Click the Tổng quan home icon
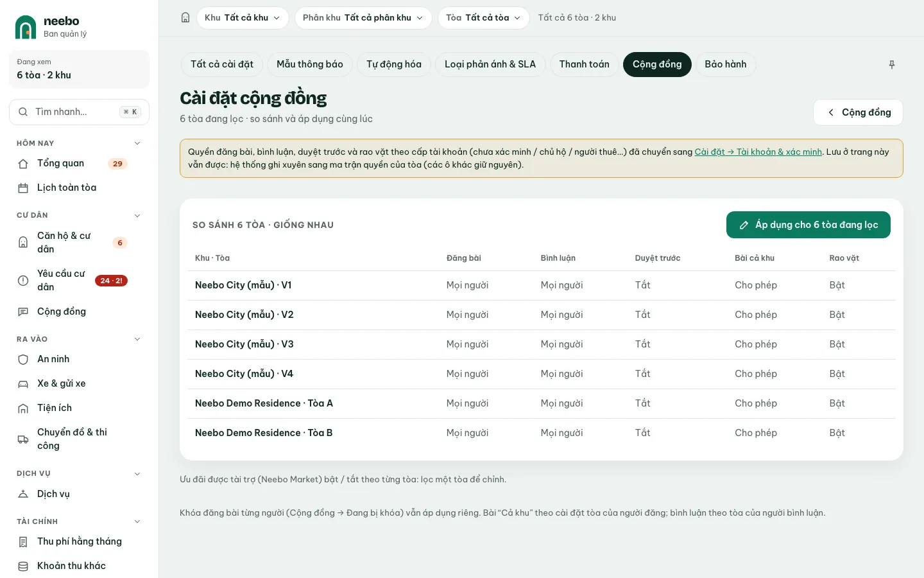The width and height of the screenshot is (924, 578). click(x=23, y=164)
